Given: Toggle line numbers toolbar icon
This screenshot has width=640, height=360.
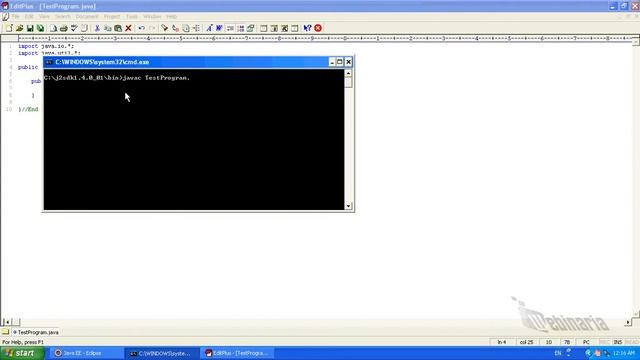Looking at the screenshot, I should coord(240,28).
